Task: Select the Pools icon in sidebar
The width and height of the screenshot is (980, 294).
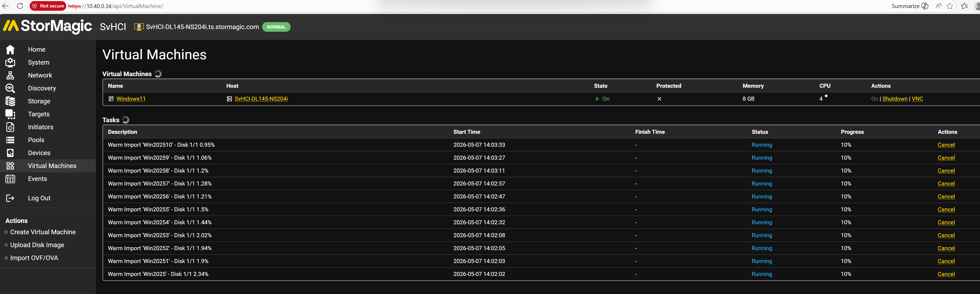Action: pyautogui.click(x=10, y=140)
